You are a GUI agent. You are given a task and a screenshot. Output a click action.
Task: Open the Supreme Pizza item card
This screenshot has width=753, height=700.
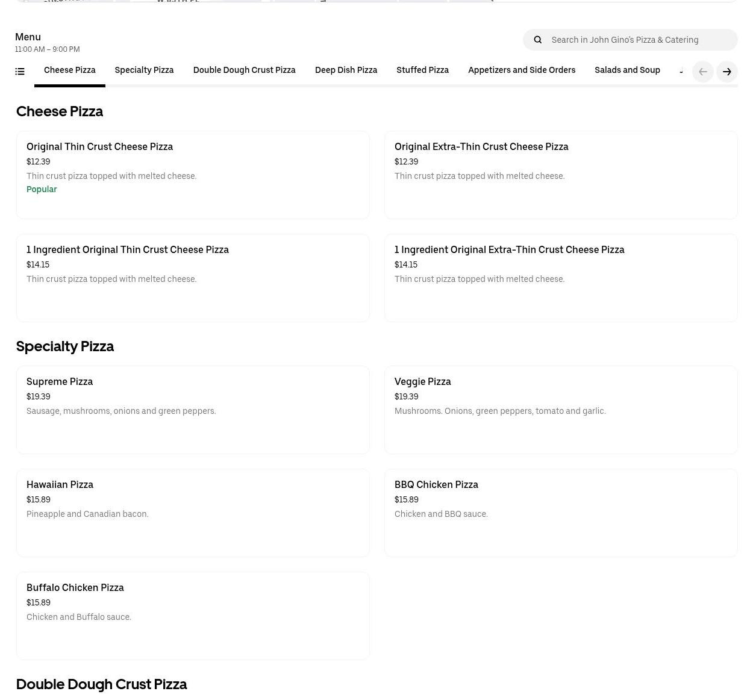pyautogui.click(x=193, y=410)
